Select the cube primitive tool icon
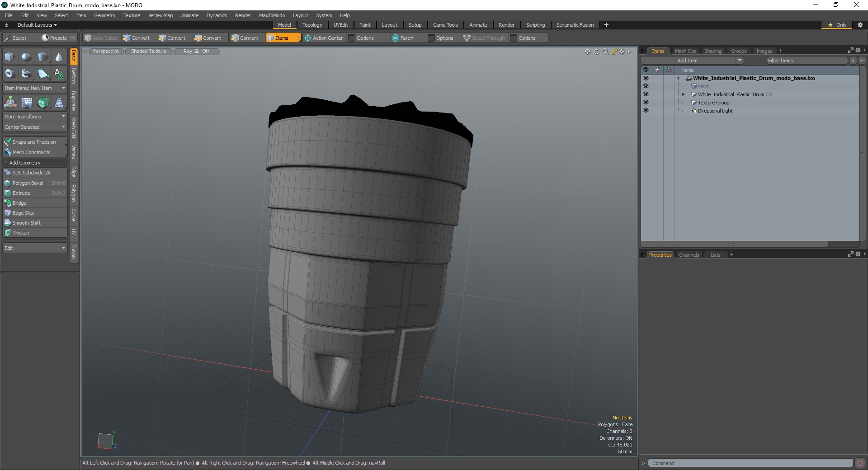Viewport: 868px width, 470px height. (9, 57)
